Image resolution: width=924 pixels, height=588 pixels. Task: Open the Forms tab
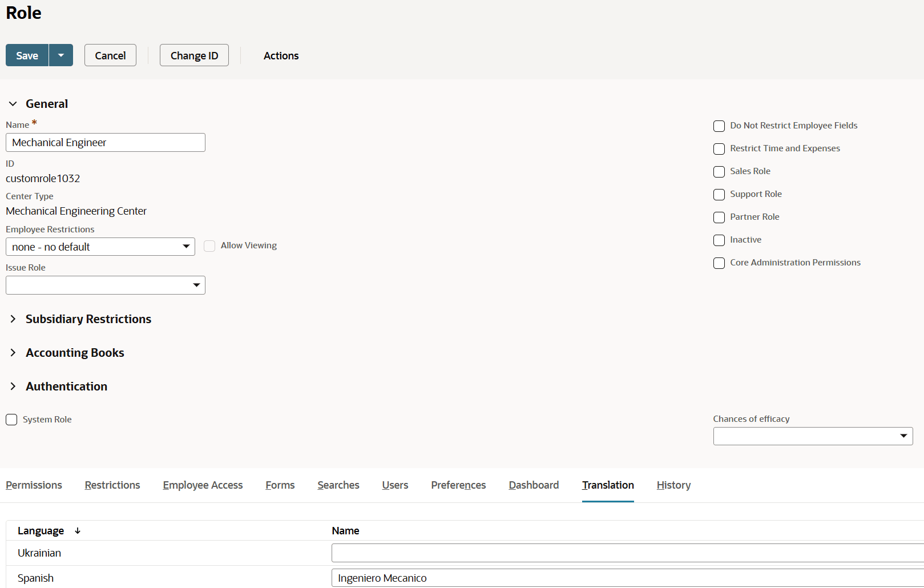coord(280,485)
